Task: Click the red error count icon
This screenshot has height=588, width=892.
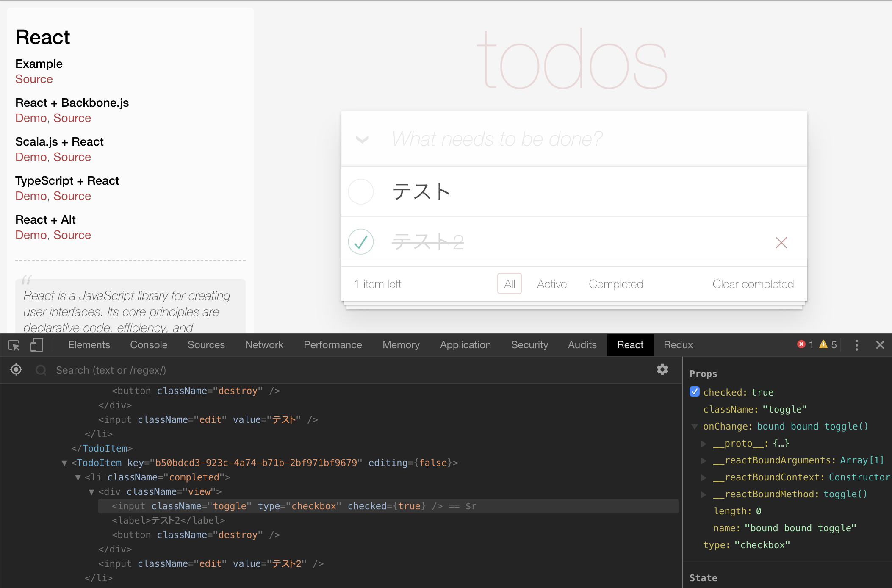Action: click(801, 344)
